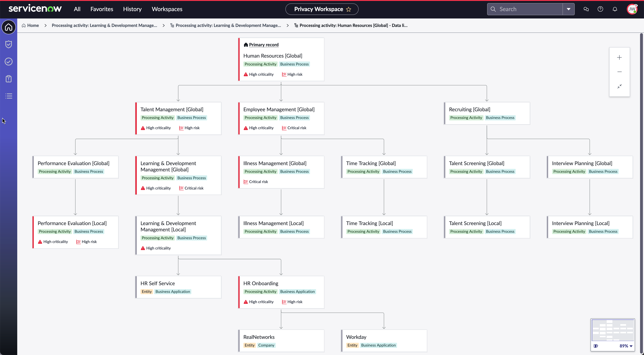
Task: Select the RealNetworks entity node
Action: point(281,341)
